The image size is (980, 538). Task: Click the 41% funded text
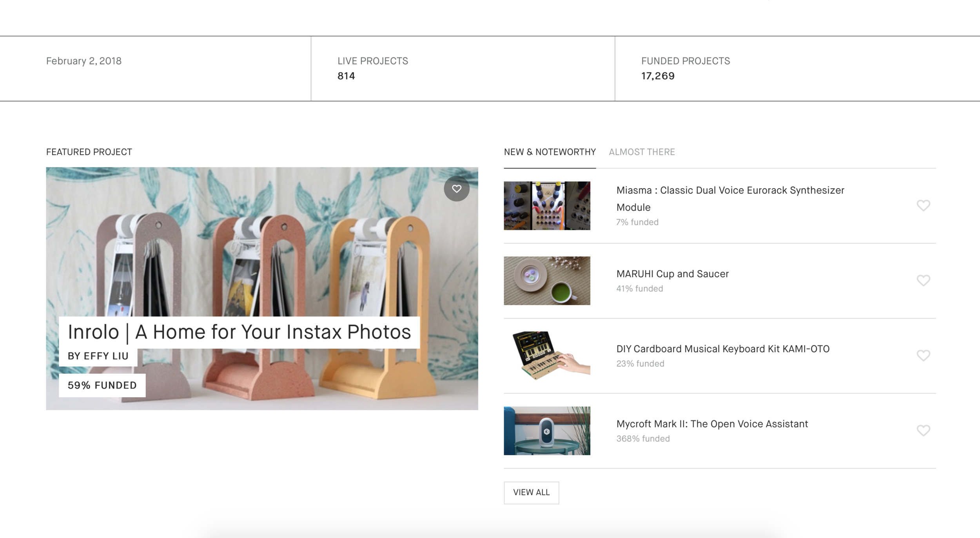(x=639, y=289)
